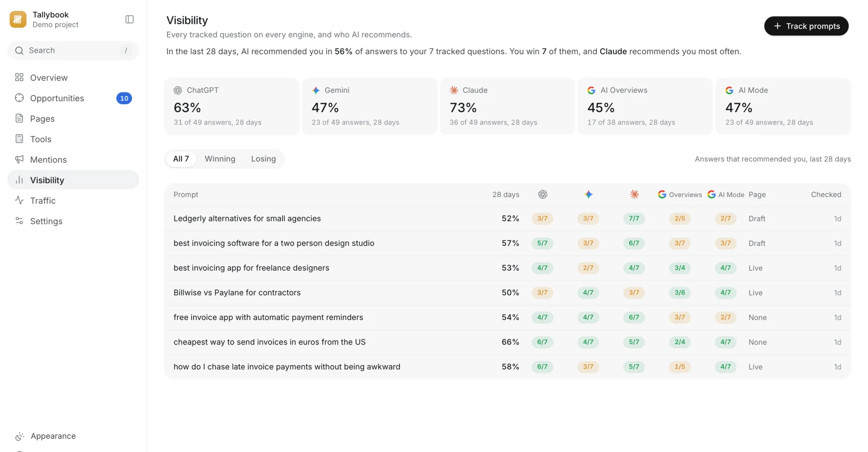Open Overview grid icon in sidebar
The width and height of the screenshot is (868, 452).
pos(19,77)
